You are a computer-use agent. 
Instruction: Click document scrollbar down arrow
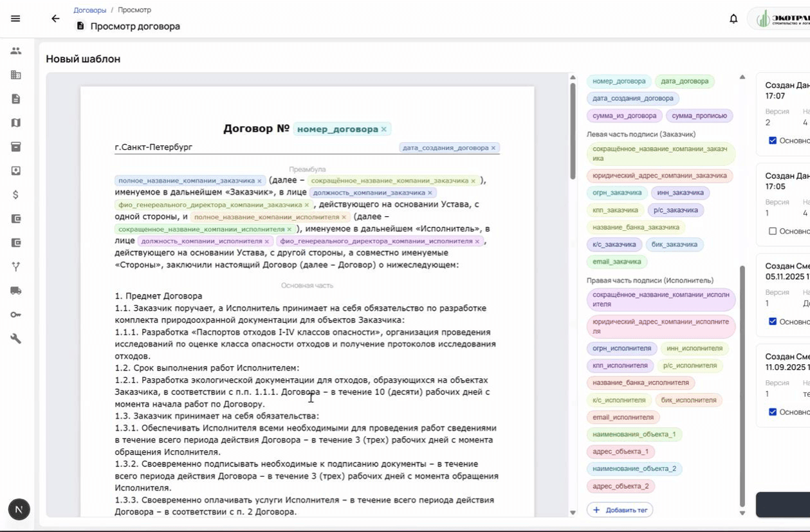pyautogui.click(x=573, y=513)
